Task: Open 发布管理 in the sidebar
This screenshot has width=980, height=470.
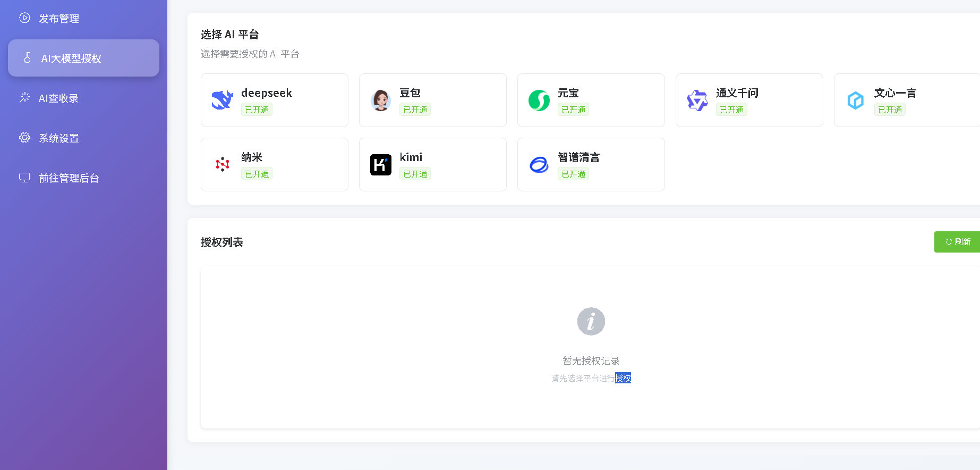Action: click(58, 19)
